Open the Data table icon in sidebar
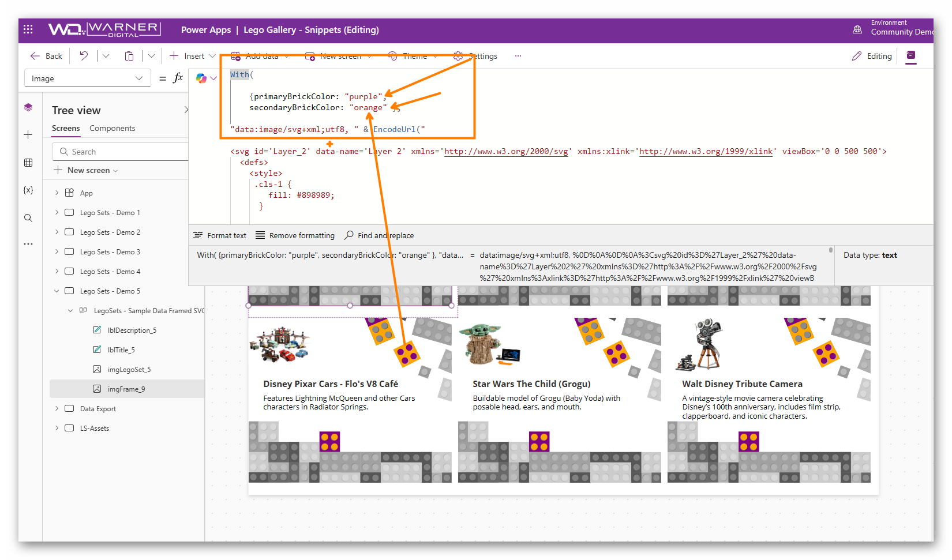The width and height of the screenshot is (952, 560). click(28, 163)
